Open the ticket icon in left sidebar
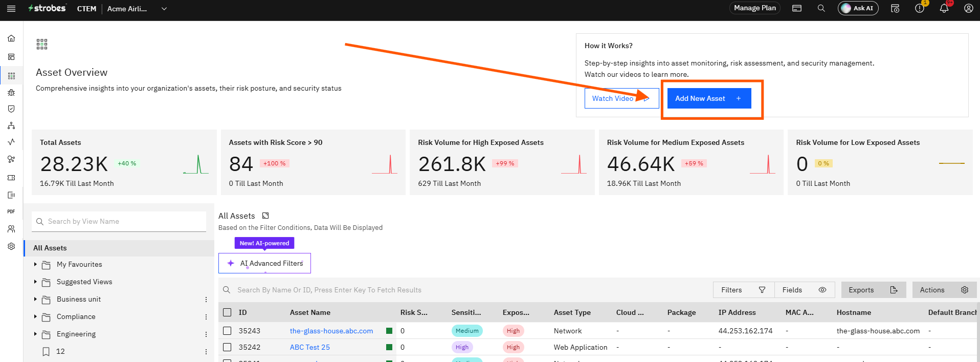980x362 pixels. 11,178
